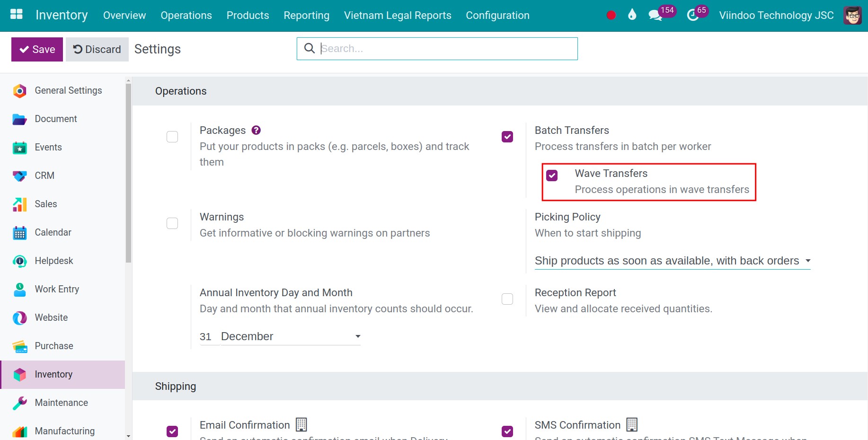The width and height of the screenshot is (868, 440).
Task: Select Work Entry settings in the sidebar
Action: 62,289
